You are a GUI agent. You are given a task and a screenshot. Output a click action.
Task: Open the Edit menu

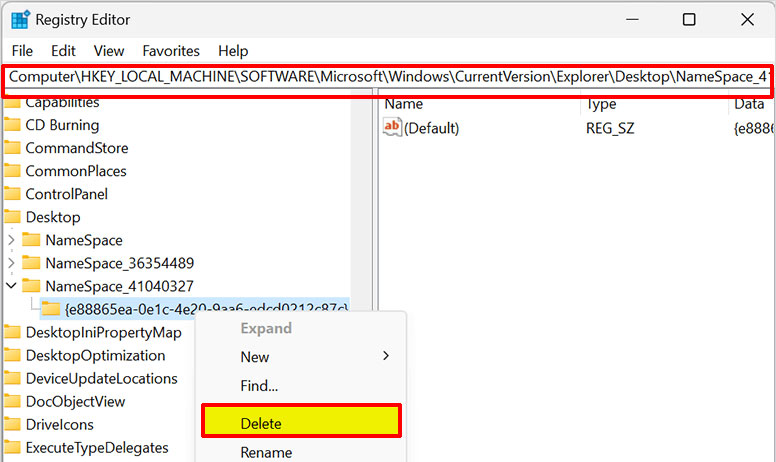63,51
